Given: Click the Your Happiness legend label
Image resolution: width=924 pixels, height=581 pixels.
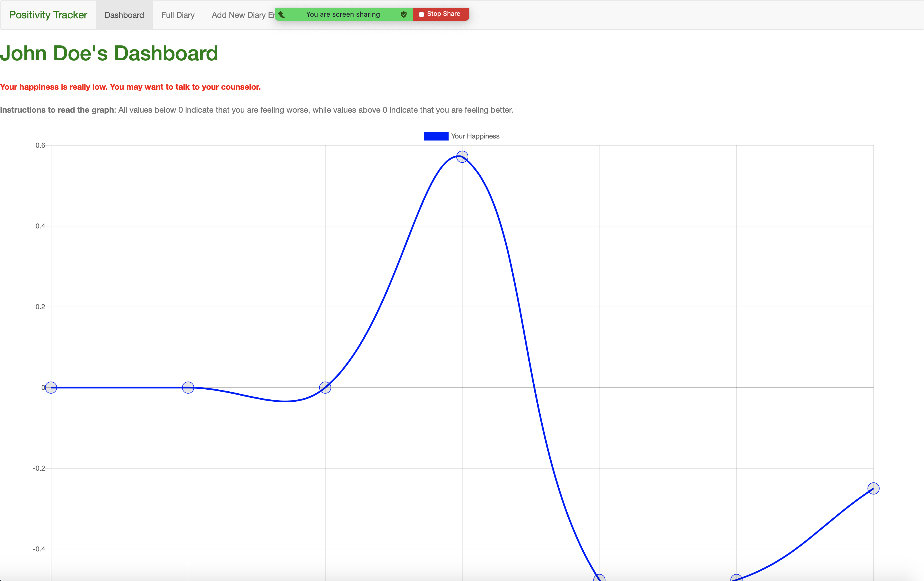Looking at the screenshot, I should [475, 136].
